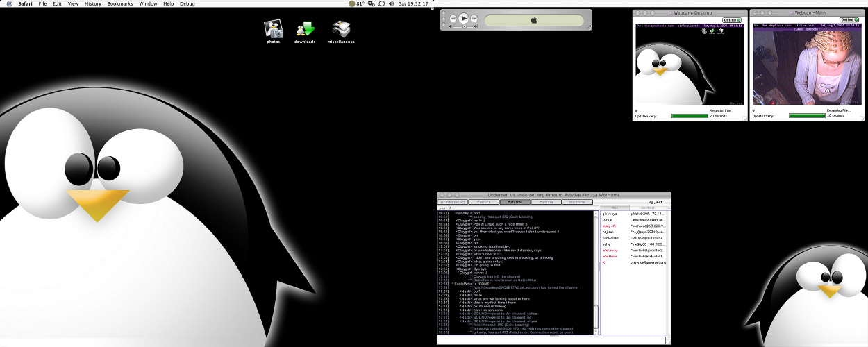Screen dimensions: 868x347
Task: Click the Apple menu icon
Action: pyautogui.click(x=9, y=4)
